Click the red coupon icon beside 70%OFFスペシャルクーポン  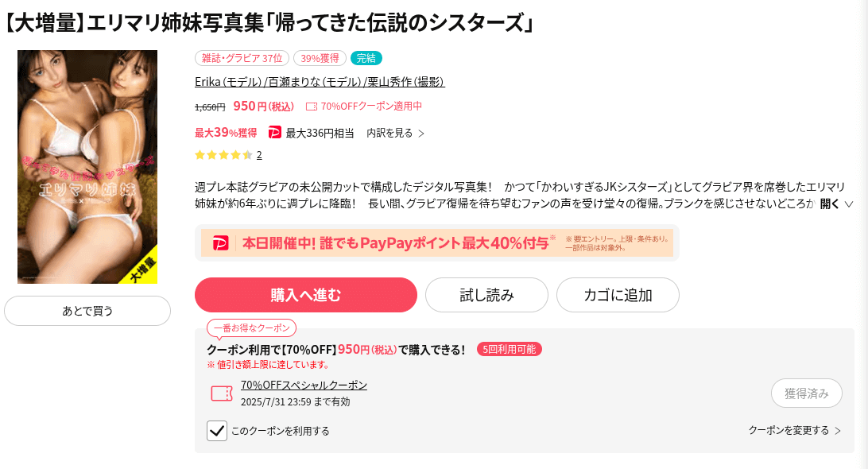coord(222,393)
